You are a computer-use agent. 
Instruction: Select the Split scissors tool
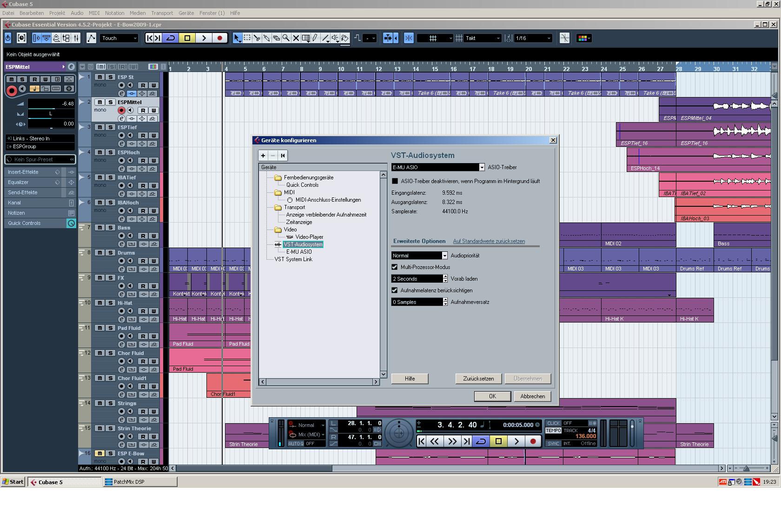click(257, 38)
